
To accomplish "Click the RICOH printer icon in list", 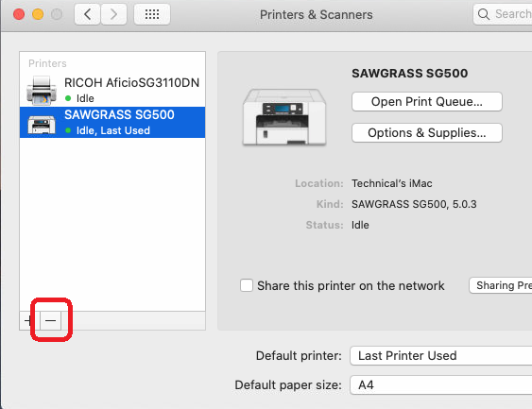I will pyautogui.click(x=42, y=91).
